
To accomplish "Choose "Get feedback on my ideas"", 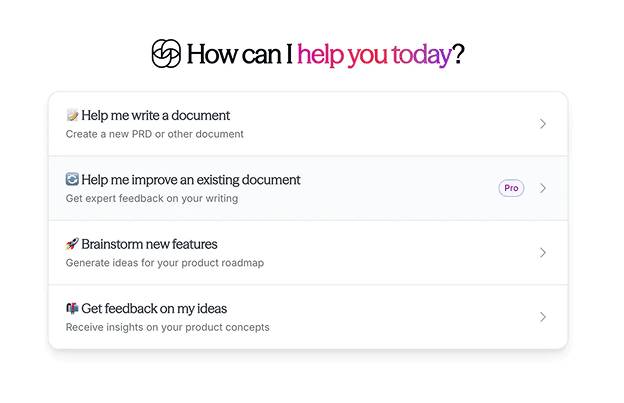I will click(x=155, y=309).
